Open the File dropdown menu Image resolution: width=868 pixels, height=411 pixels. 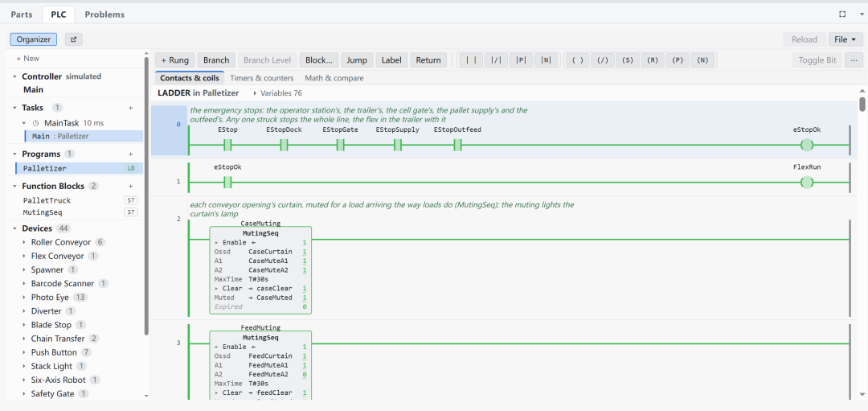(845, 39)
